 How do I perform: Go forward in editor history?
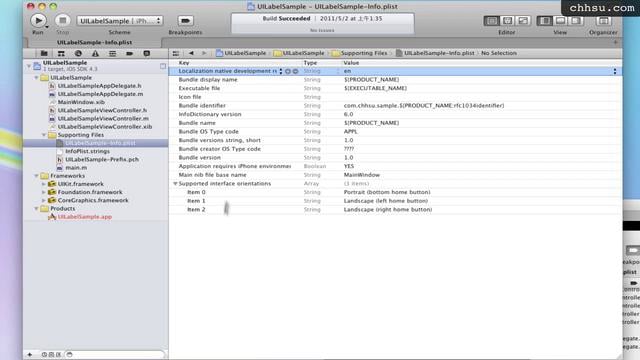click(x=204, y=53)
